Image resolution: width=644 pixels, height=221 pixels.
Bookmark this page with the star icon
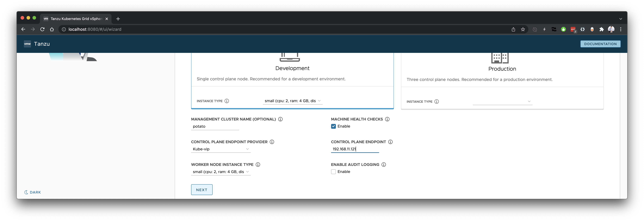(523, 29)
